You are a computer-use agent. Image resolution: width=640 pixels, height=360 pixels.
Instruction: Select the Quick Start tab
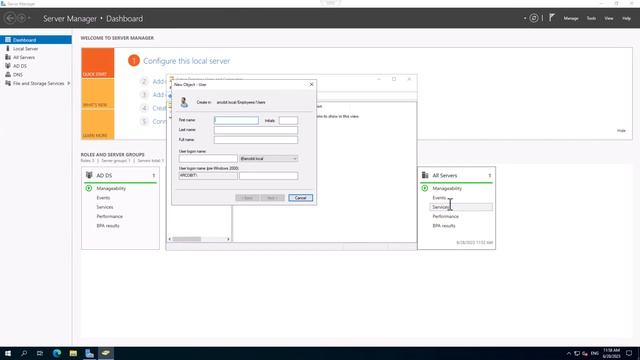point(98,63)
